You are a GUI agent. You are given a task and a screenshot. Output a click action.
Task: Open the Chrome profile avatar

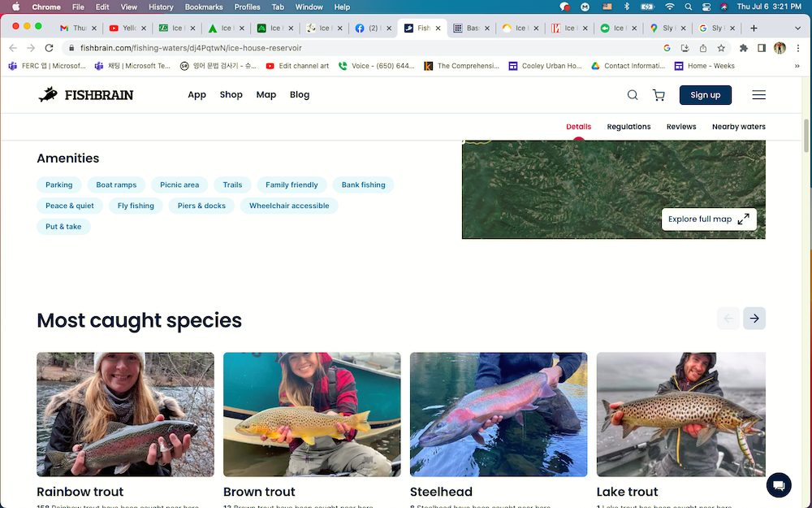pos(780,48)
